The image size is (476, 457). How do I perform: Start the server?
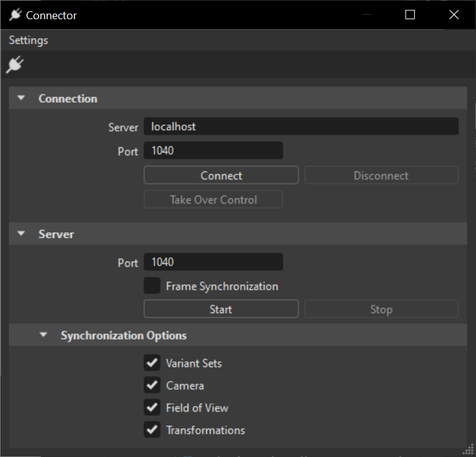pyautogui.click(x=221, y=309)
